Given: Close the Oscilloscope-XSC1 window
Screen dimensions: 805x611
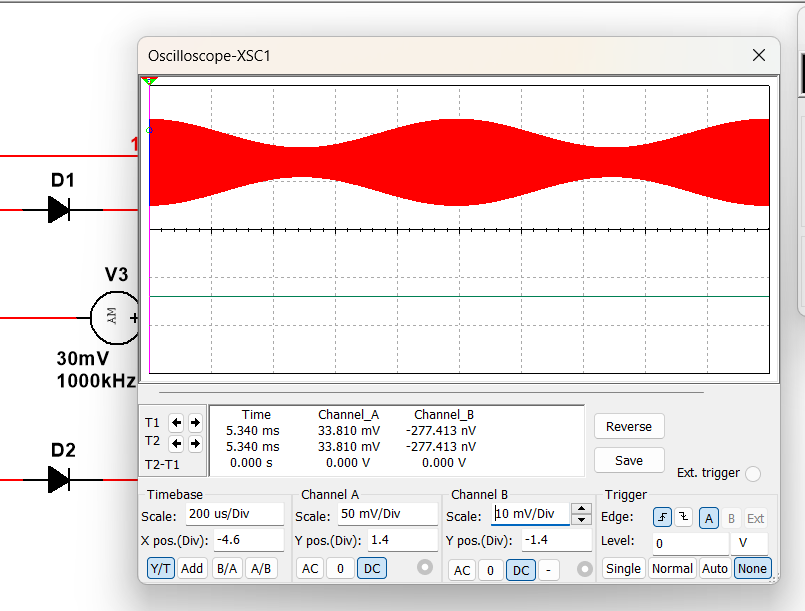Looking at the screenshot, I should 759,55.
